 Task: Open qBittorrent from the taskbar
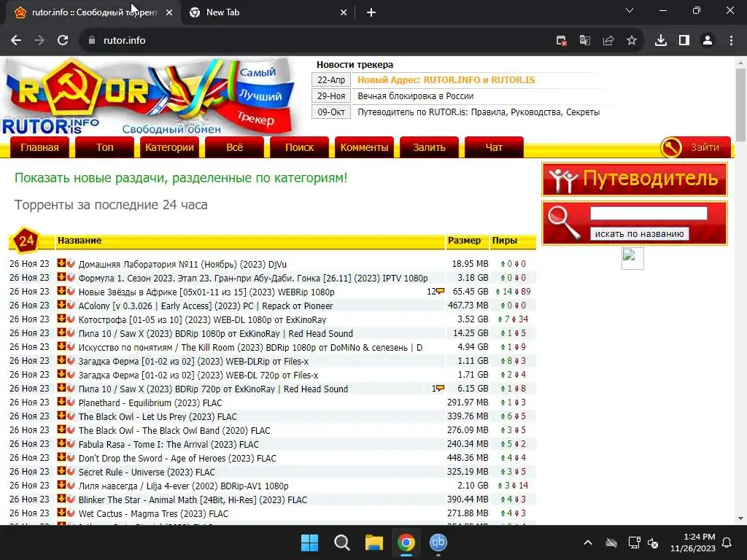[x=438, y=542]
